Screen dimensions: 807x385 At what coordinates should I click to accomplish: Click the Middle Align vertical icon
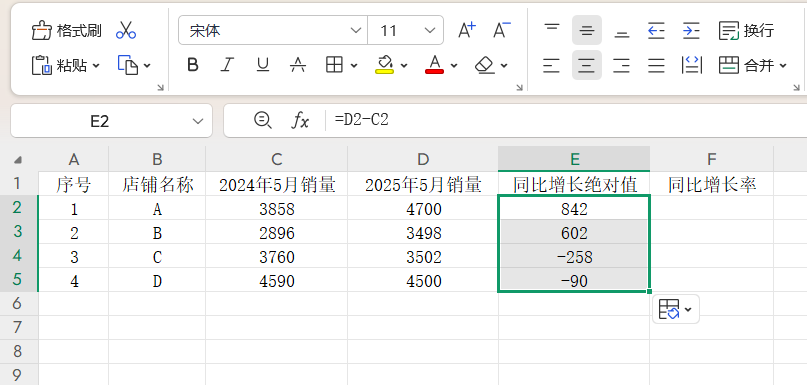(x=587, y=30)
